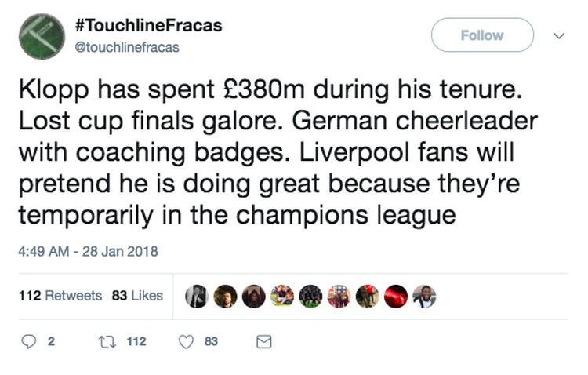The height and width of the screenshot is (375, 588).
Task: Expand the tweet options chevron
Action: (x=559, y=35)
